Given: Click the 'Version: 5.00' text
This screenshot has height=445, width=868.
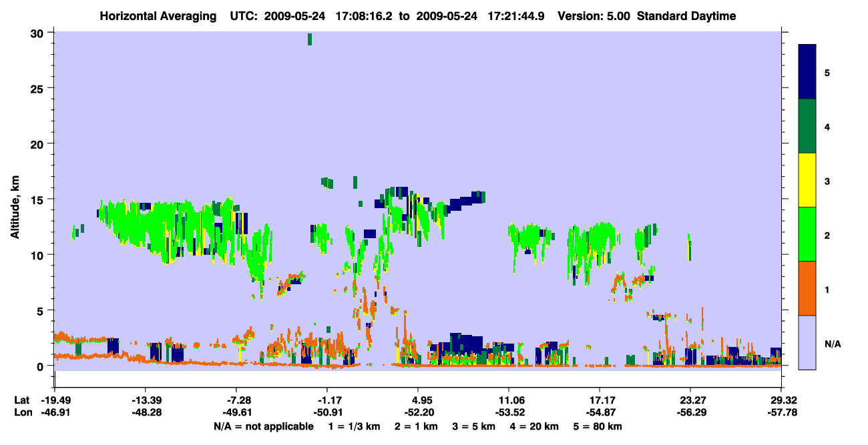Looking at the screenshot, I should [596, 16].
